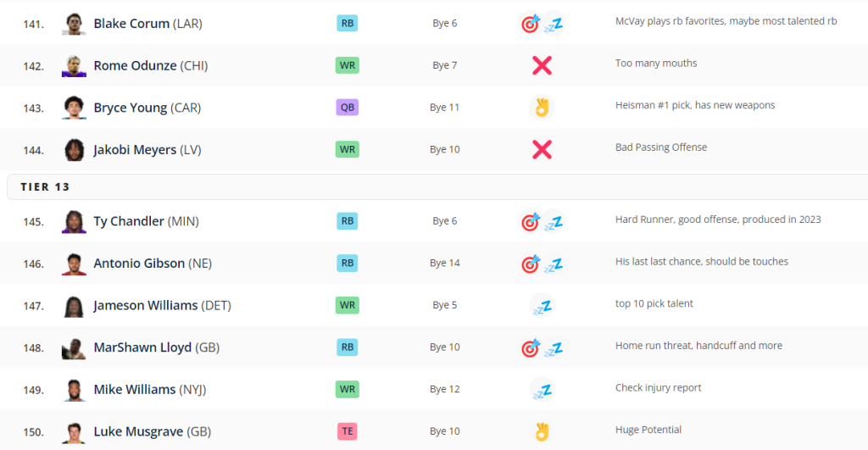Image resolution: width=868 pixels, height=450 pixels.
Task: Click the red X icon for Jakobi Meyers
Action: [542, 150]
